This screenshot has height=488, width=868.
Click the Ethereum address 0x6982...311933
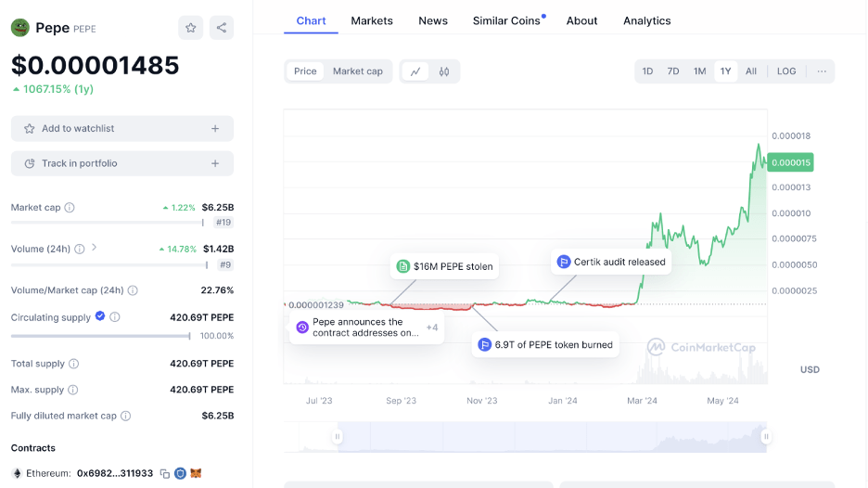[115, 473]
